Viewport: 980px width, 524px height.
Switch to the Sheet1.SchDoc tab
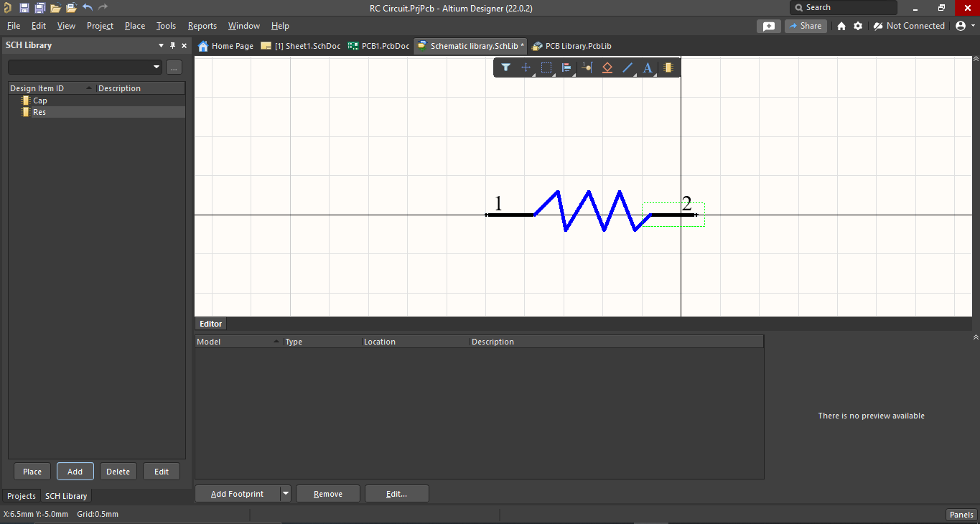coord(301,46)
